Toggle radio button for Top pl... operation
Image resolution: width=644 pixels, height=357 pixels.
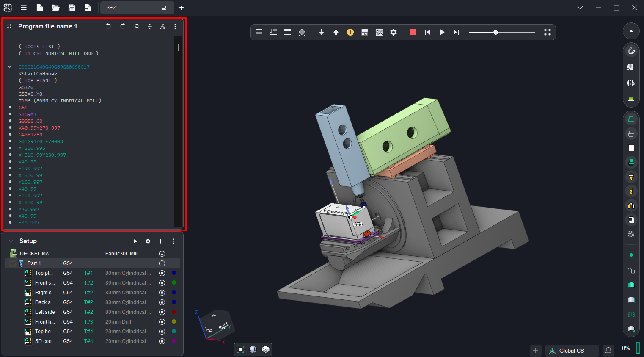pos(162,273)
